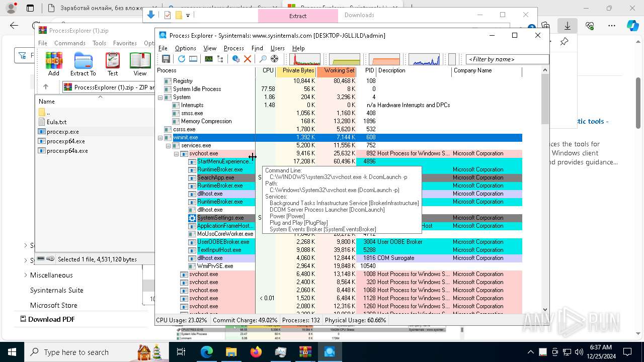This screenshot has height=362, width=644.
Task: Select the Registry process row
Action: pyautogui.click(x=340, y=81)
